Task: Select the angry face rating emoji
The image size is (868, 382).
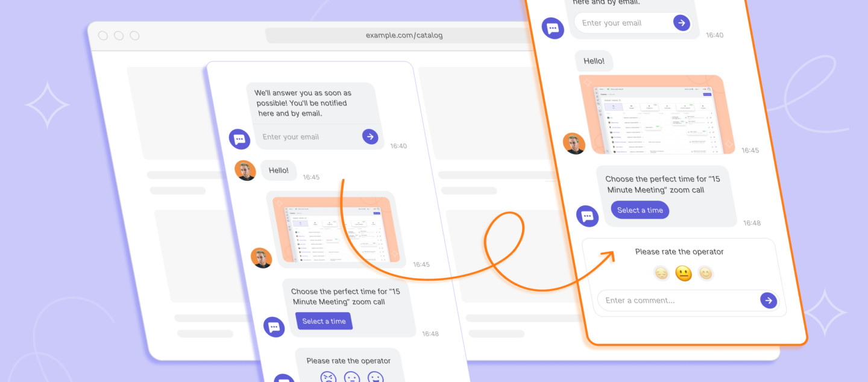Action: [x=329, y=377]
